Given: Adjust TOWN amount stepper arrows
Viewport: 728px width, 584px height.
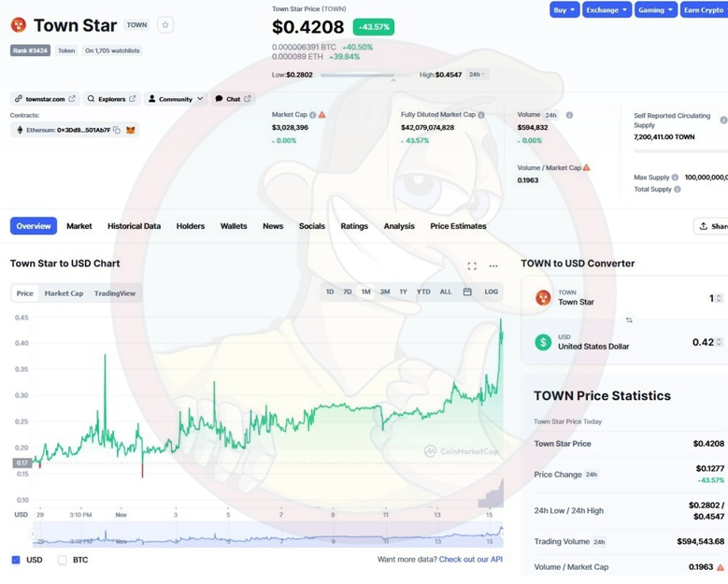Looking at the screenshot, I should [719, 298].
